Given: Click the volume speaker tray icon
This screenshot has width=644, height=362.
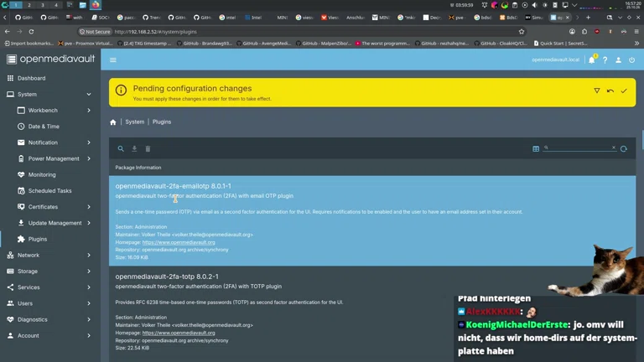Looking at the screenshot, I should click(x=534, y=5).
